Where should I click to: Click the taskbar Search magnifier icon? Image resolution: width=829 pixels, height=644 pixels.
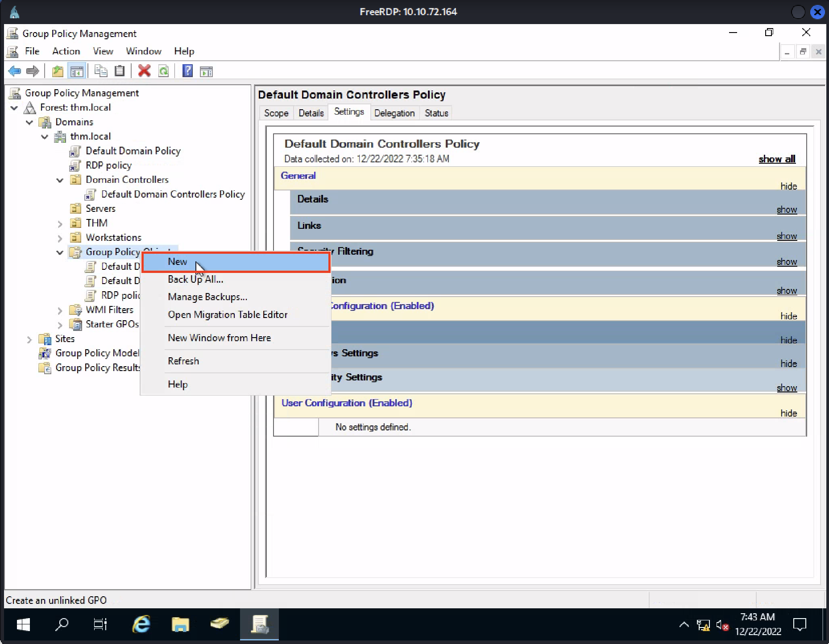coord(62,624)
